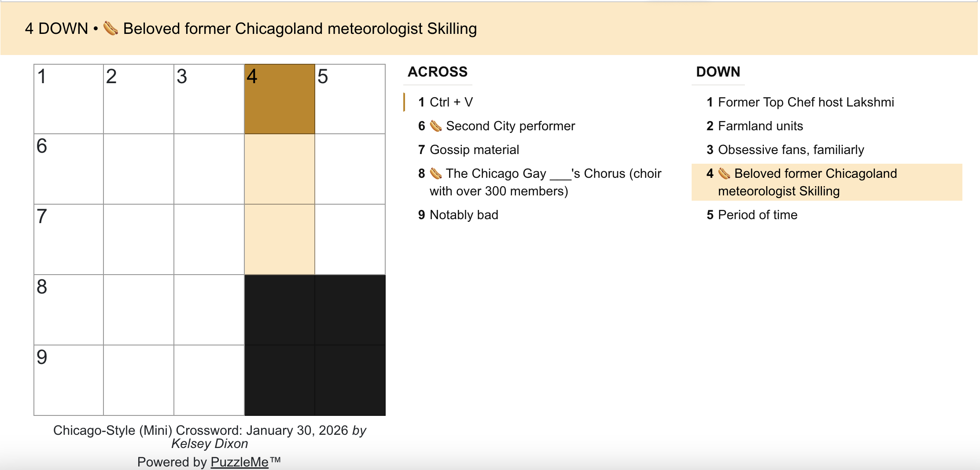The image size is (980, 470).
Task: Click the ACROSS clue list heading
Action: 438,72
